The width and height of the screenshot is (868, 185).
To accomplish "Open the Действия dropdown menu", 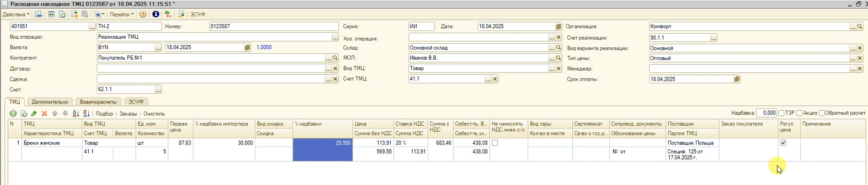I will (16, 14).
